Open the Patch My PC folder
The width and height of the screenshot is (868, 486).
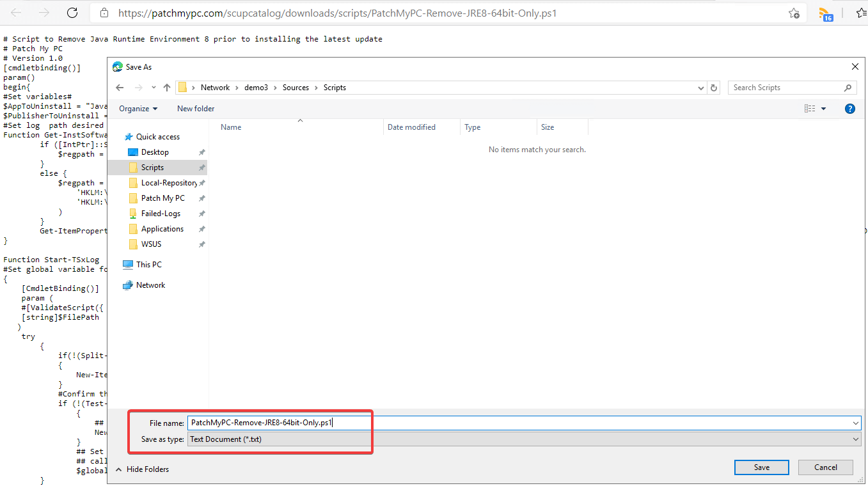162,198
